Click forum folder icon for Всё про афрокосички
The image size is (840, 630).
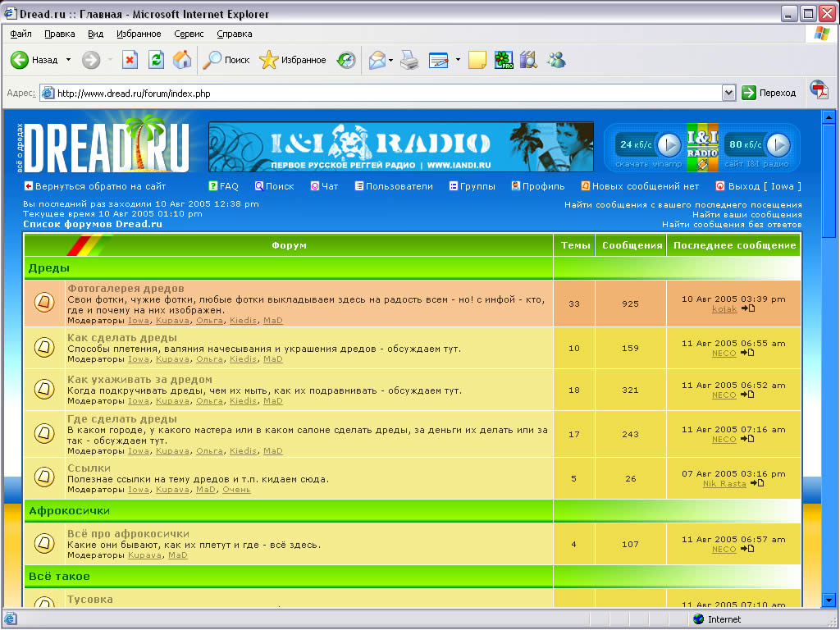[x=44, y=543]
